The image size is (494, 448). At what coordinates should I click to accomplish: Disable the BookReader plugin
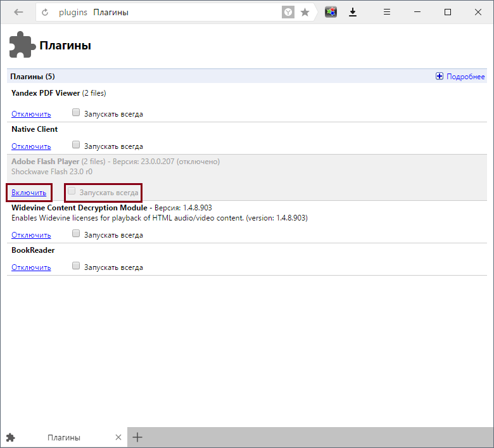point(31,267)
